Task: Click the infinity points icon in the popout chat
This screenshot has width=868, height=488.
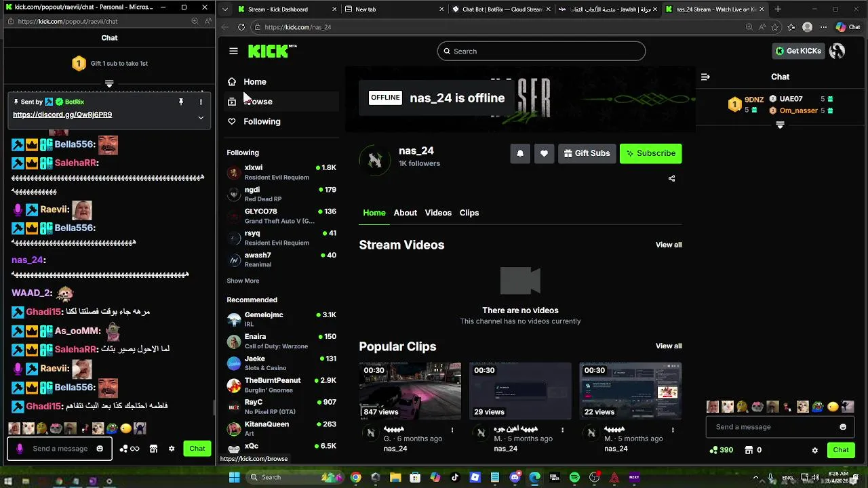Action: tap(129, 449)
